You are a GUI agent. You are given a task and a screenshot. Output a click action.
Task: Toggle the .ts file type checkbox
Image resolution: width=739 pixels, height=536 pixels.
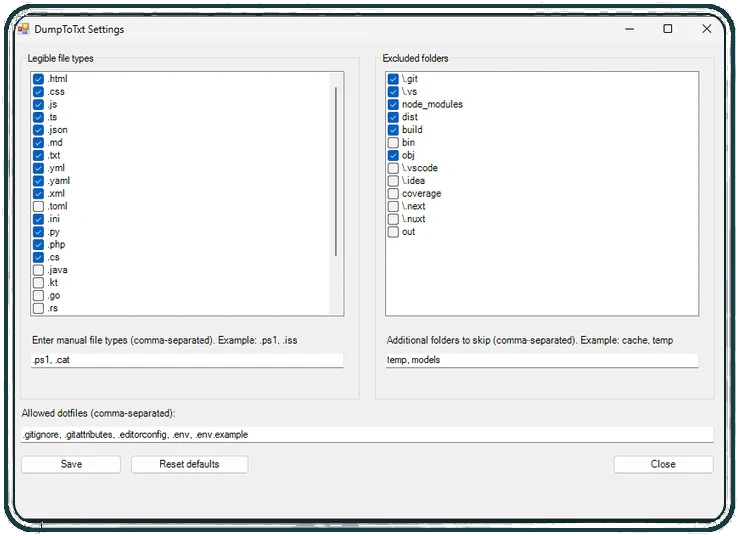point(39,117)
